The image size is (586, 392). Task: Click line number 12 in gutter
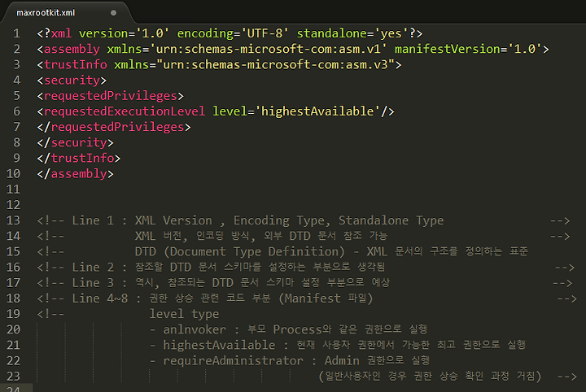[14, 205]
